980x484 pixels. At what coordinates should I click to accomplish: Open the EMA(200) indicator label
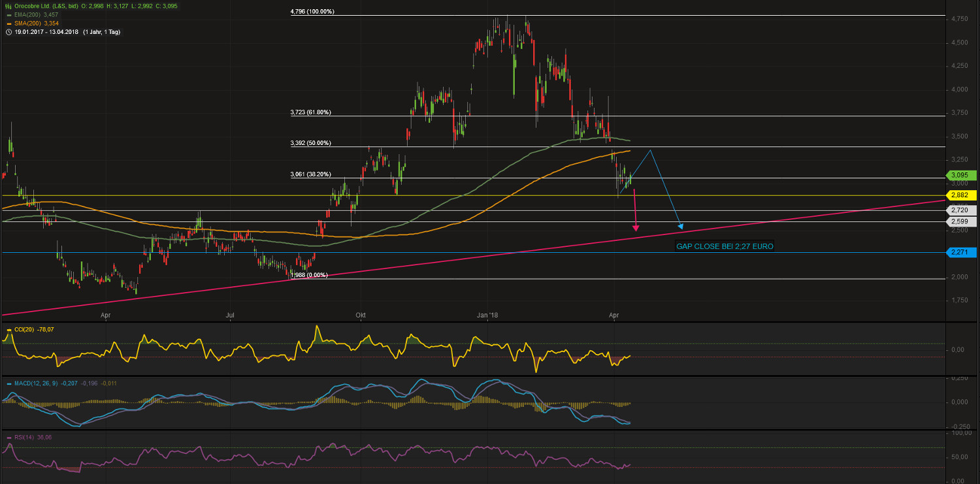[x=27, y=14]
